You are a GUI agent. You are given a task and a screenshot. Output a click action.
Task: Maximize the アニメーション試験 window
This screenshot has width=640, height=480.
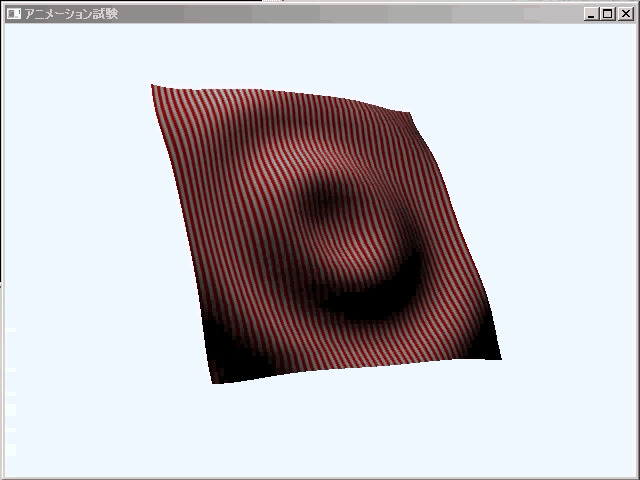pos(608,14)
